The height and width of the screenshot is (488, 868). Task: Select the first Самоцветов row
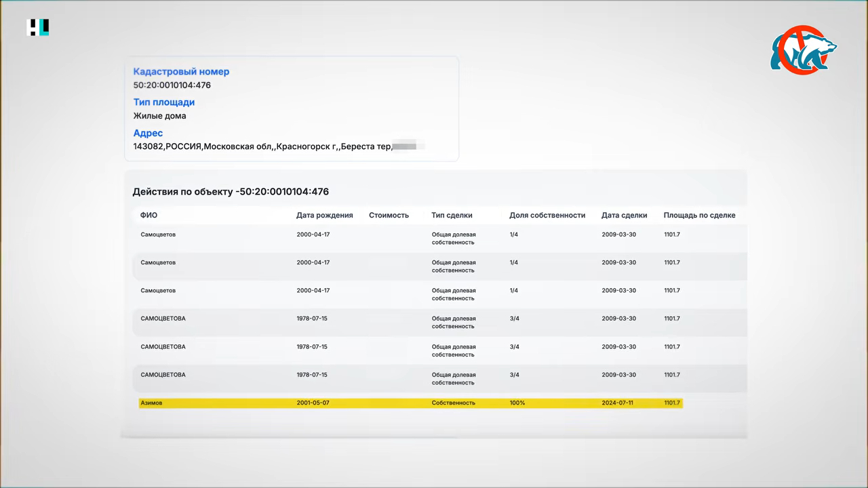pyautogui.click(x=441, y=239)
